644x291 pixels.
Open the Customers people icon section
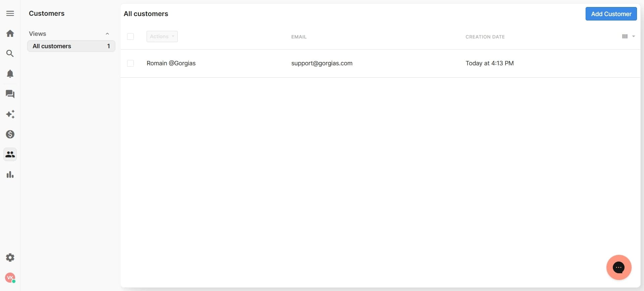pyautogui.click(x=10, y=154)
